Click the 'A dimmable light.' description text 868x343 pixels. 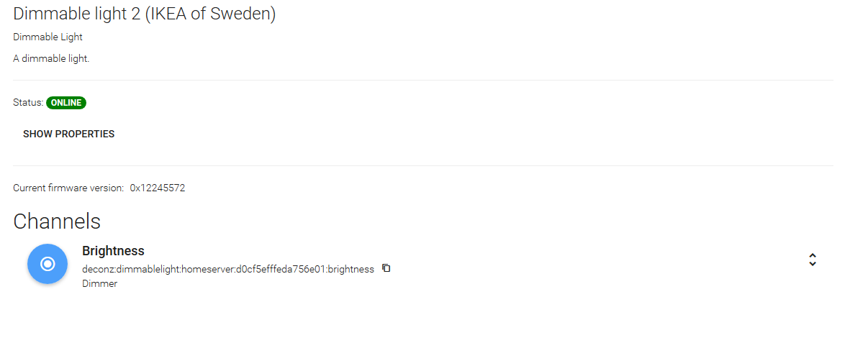(51, 58)
